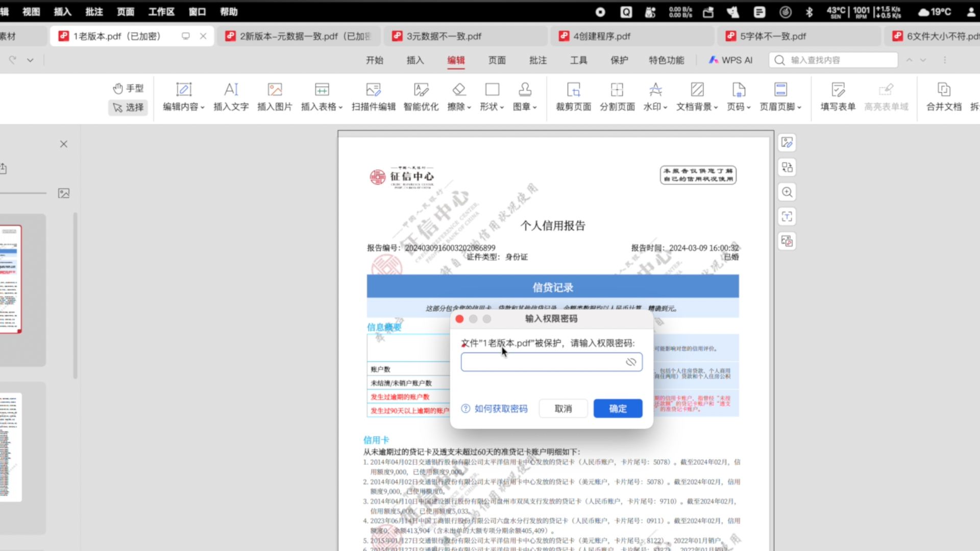Expand the 文档背景 dropdown arrow
The image size is (980, 551).
tap(716, 107)
